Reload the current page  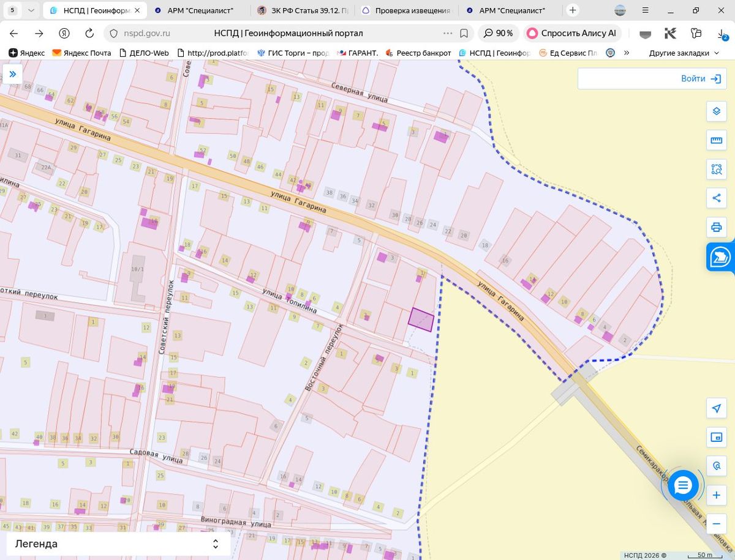click(x=89, y=33)
